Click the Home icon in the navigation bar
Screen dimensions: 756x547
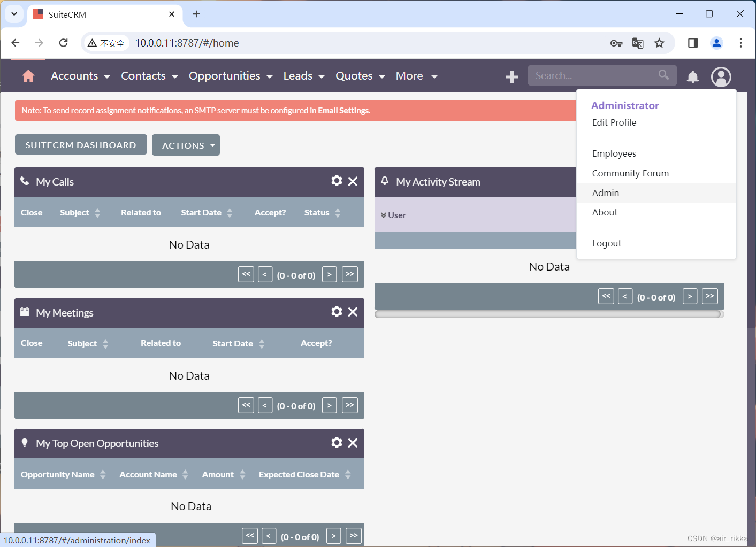(x=28, y=76)
